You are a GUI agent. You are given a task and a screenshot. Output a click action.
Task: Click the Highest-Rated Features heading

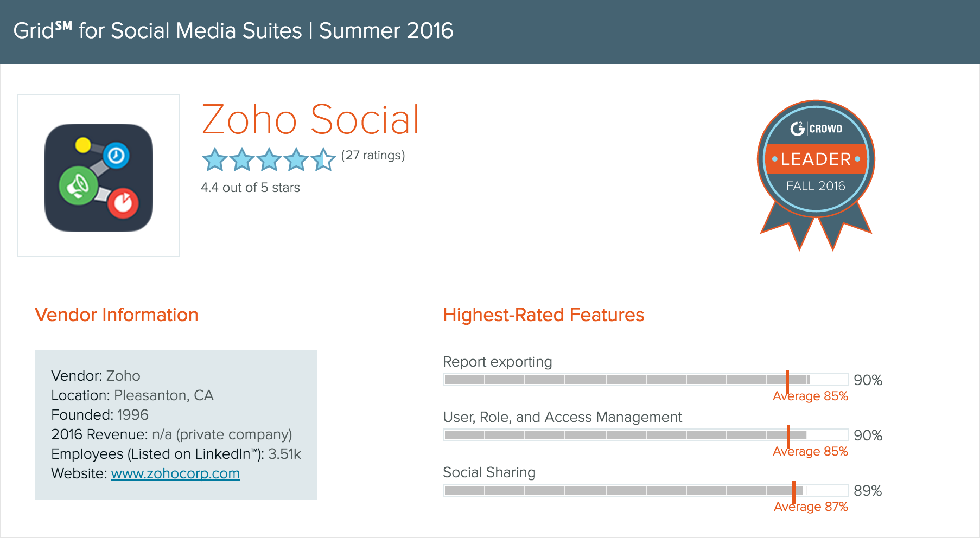(x=543, y=315)
